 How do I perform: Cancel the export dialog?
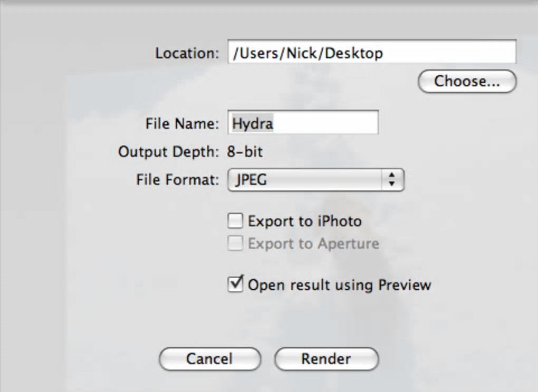[209, 359]
